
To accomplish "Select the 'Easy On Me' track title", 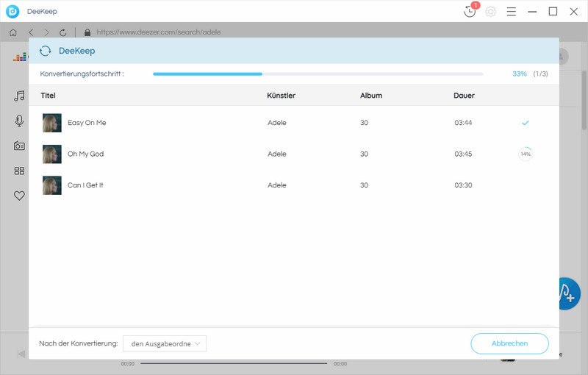I will 87,123.
